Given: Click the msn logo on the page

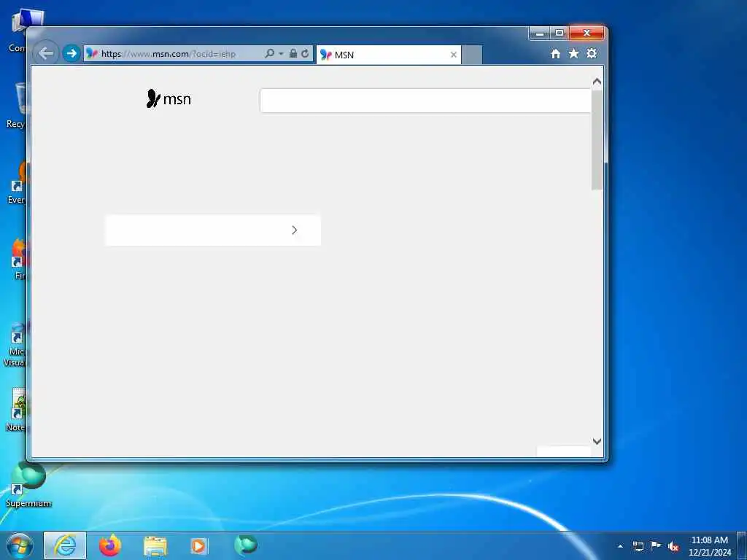Looking at the screenshot, I should 169,98.
